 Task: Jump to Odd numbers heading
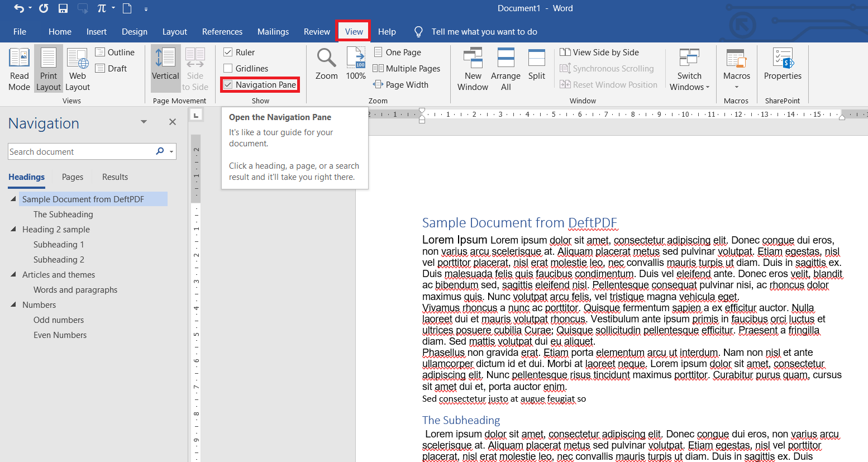(x=59, y=320)
